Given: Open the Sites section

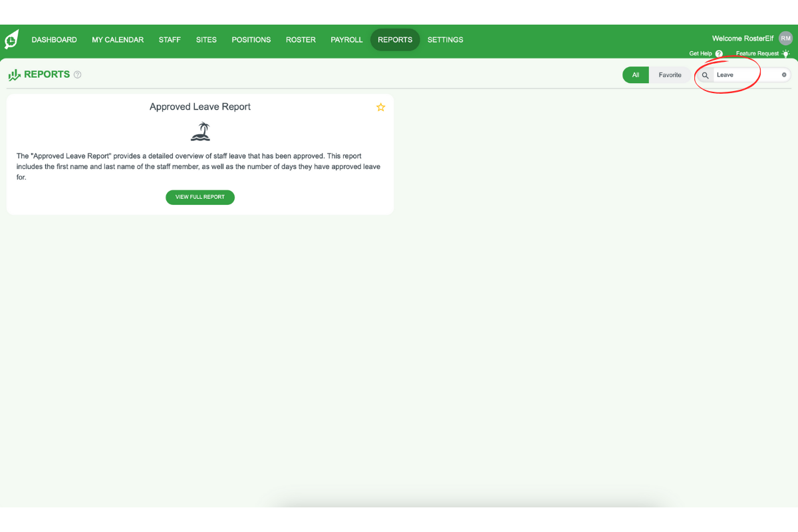Looking at the screenshot, I should [x=206, y=40].
